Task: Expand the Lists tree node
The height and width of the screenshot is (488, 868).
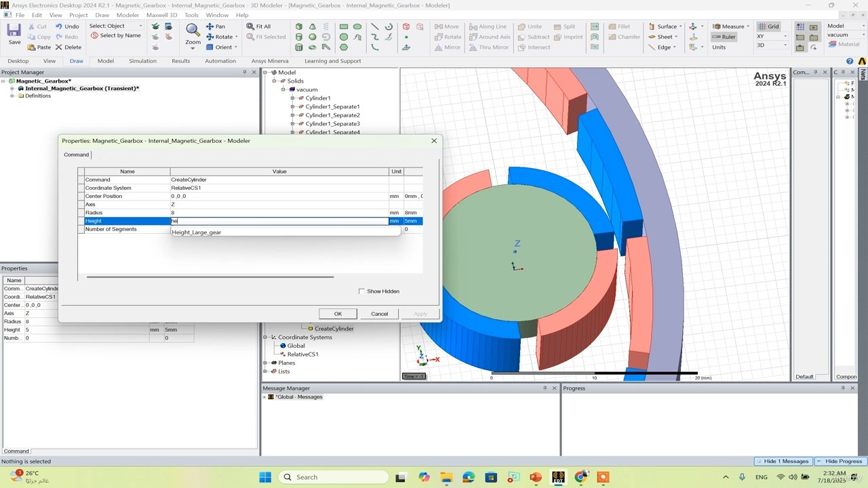Action: click(265, 371)
